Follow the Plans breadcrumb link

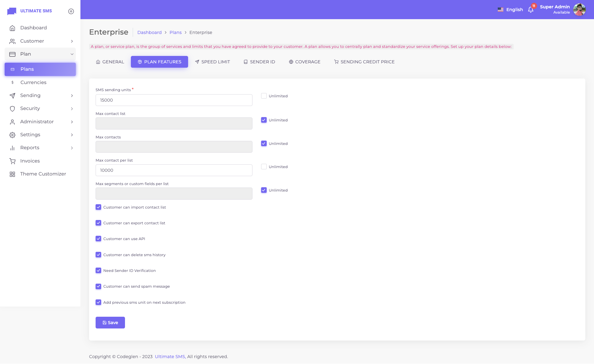pos(175,32)
